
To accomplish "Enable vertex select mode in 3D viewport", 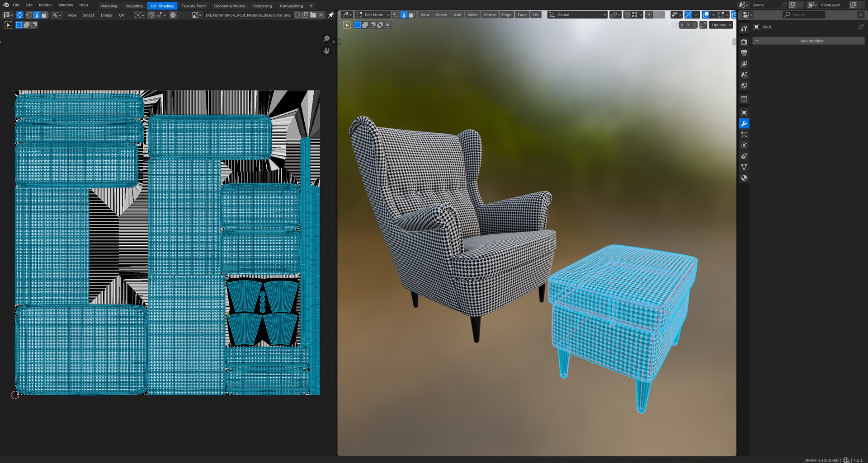I will (x=396, y=15).
